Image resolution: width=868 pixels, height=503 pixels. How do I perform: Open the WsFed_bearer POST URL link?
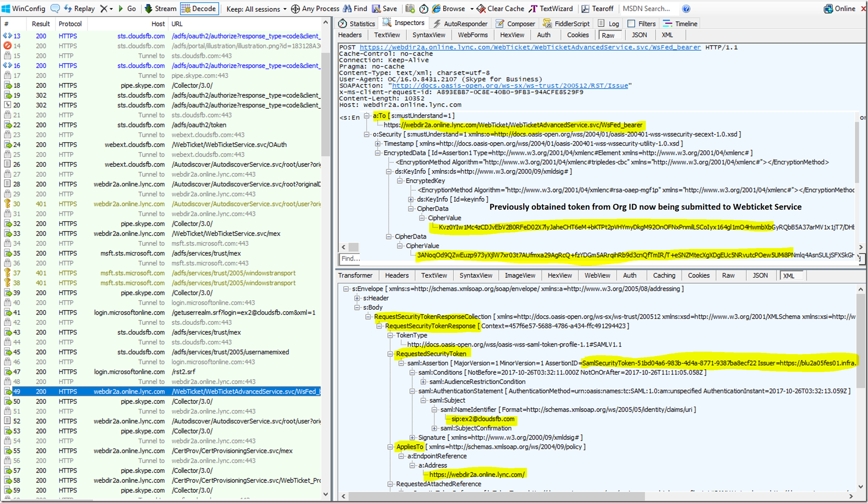click(x=530, y=47)
